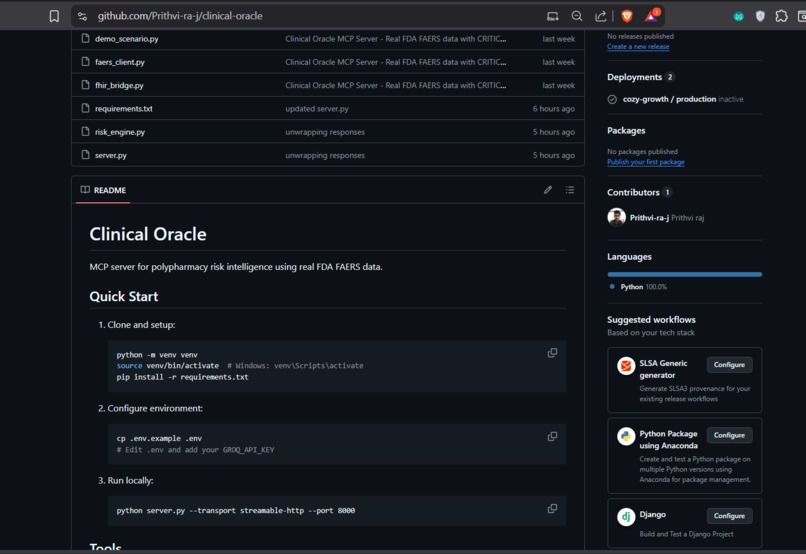This screenshot has width=806, height=554.
Task: Click the deployment status check icon
Action: [x=612, y=99]
